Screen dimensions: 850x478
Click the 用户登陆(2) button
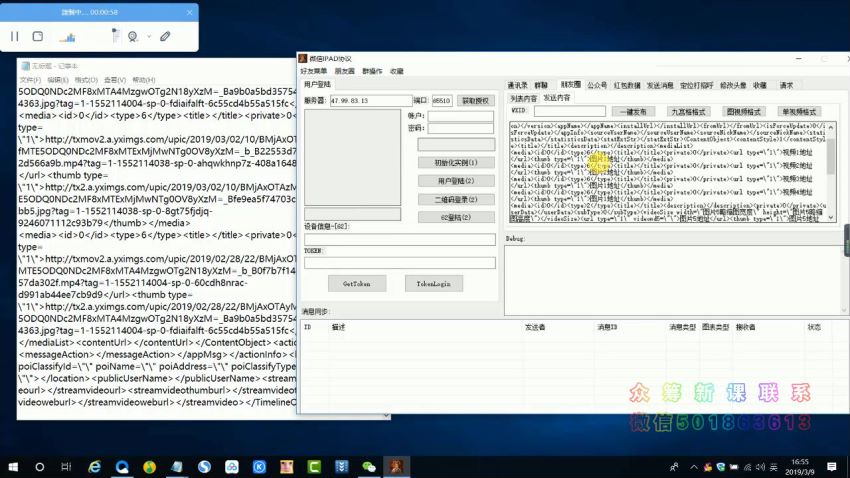(x=456, y=181)
